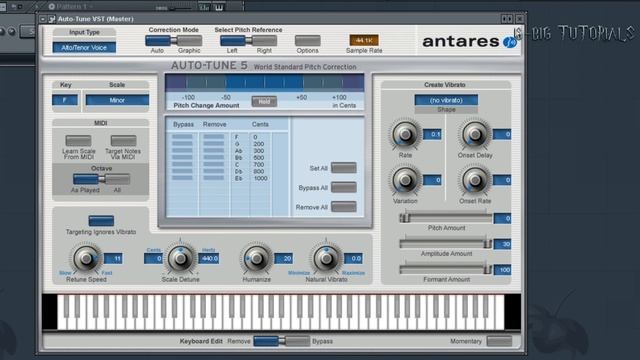Click the Onset Rate knob
Viewport: 640px width, 360px height.
475,180
